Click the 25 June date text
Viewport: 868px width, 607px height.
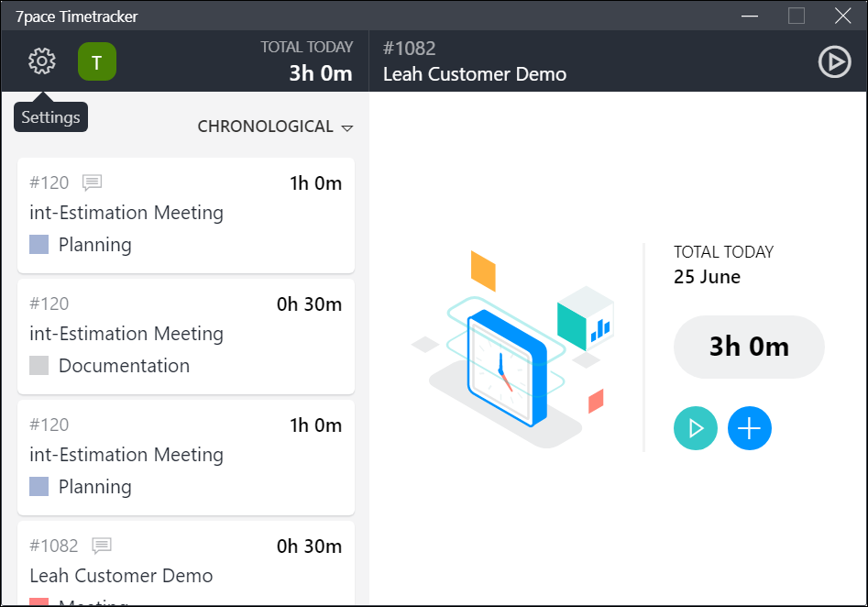pyautogui.click(x=707, y=276)
